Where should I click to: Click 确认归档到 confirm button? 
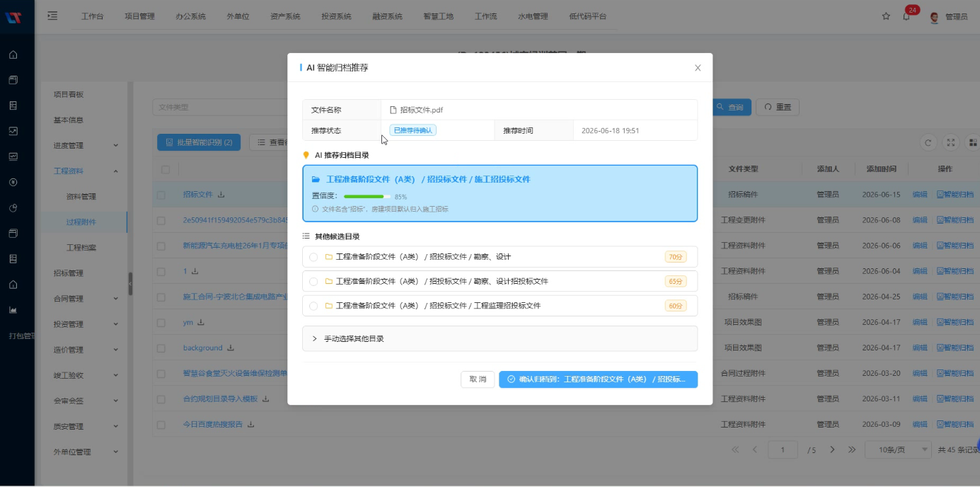point(598,379)
